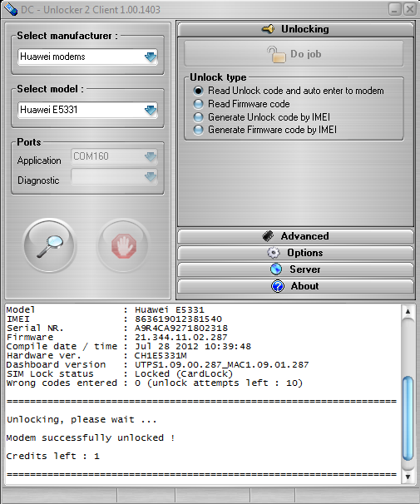The height and width of the screenshot is (504, 420).
Task: Click the globe icon beside Server
Action: coord(276,269)
